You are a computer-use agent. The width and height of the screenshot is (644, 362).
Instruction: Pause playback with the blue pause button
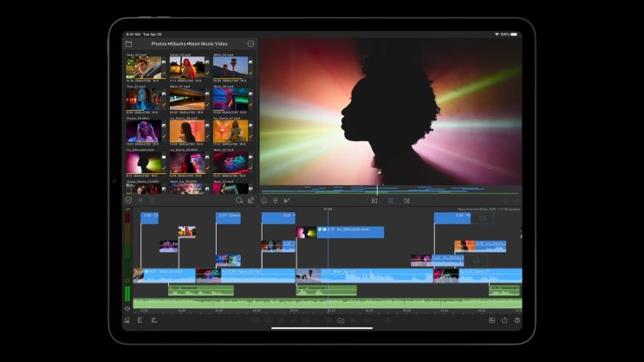coord(390,201)
